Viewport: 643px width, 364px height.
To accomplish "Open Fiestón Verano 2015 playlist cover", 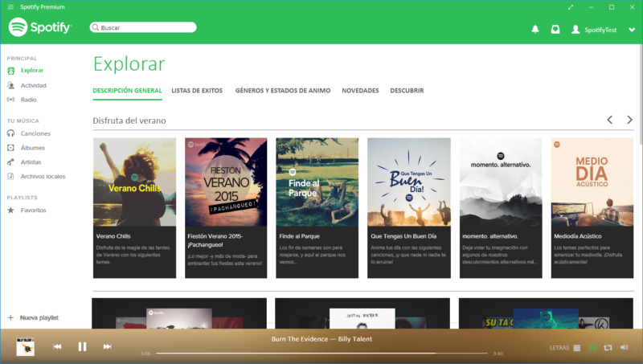I will [226, 182].
